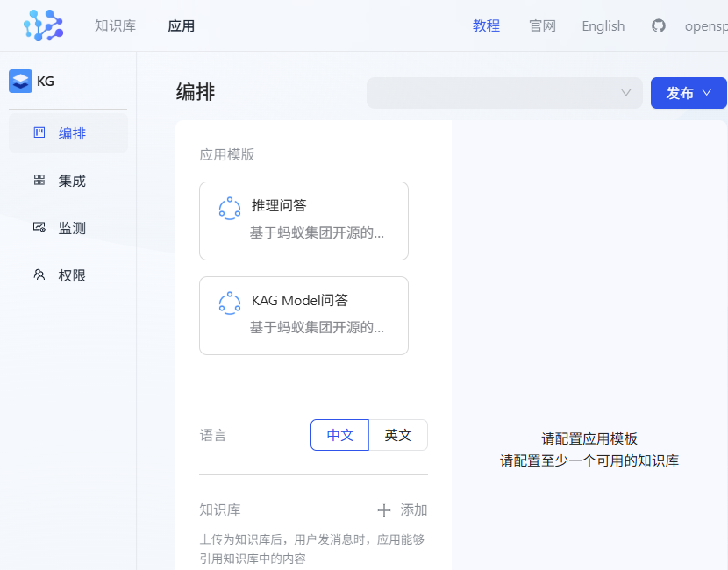Viewport: 728px width, 570px height.
Task: Select 英文 language option
Action: [398, 435]
